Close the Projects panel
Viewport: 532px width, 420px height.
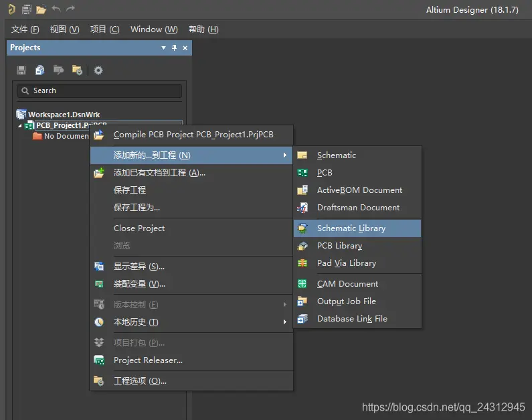click(x=185, y=48)
